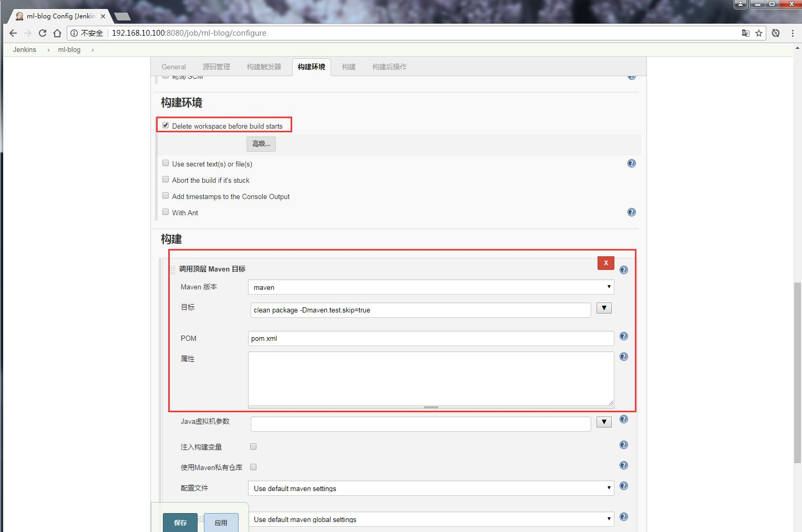Switch to the 构建触发器 tab

click(x=264, y=67)
